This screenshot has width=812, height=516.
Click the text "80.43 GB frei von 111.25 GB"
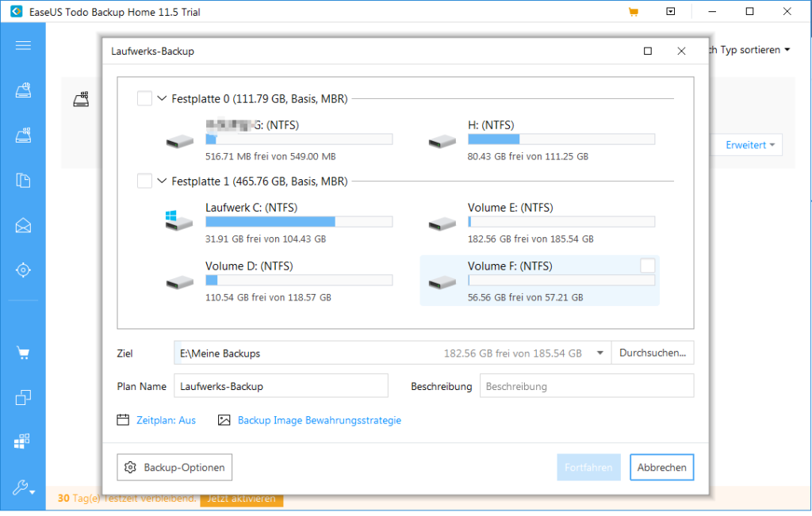tap(527, 156)
